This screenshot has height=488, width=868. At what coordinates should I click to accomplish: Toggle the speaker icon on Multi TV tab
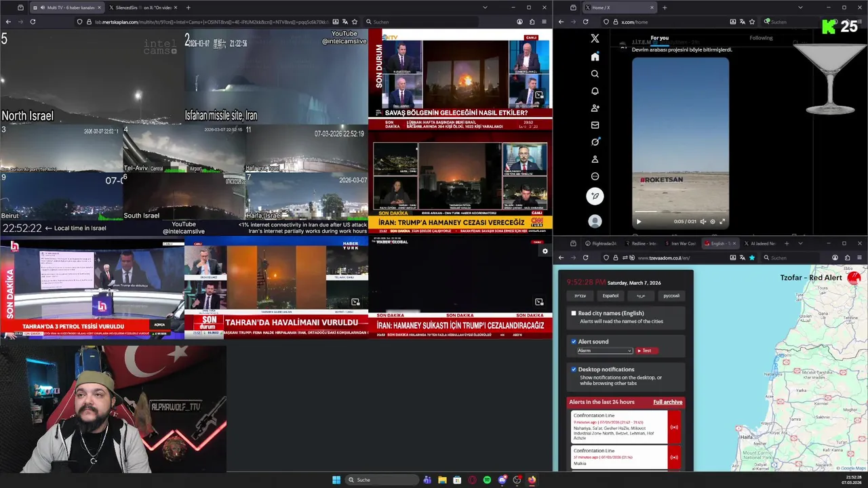point(43,7)
